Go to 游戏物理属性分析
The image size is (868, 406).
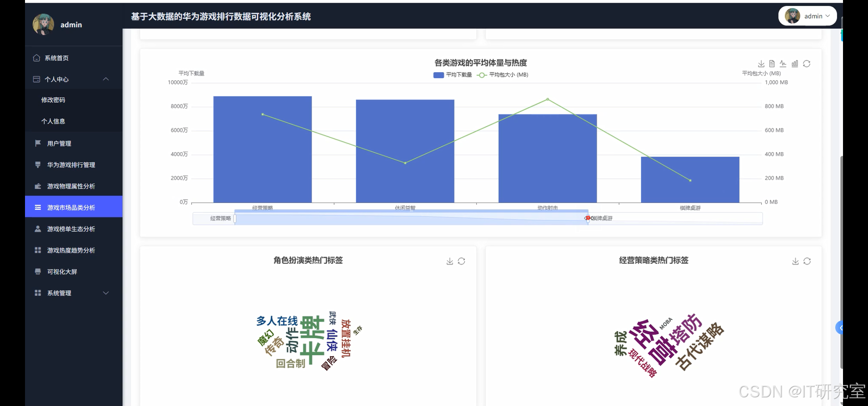point(74,186)
